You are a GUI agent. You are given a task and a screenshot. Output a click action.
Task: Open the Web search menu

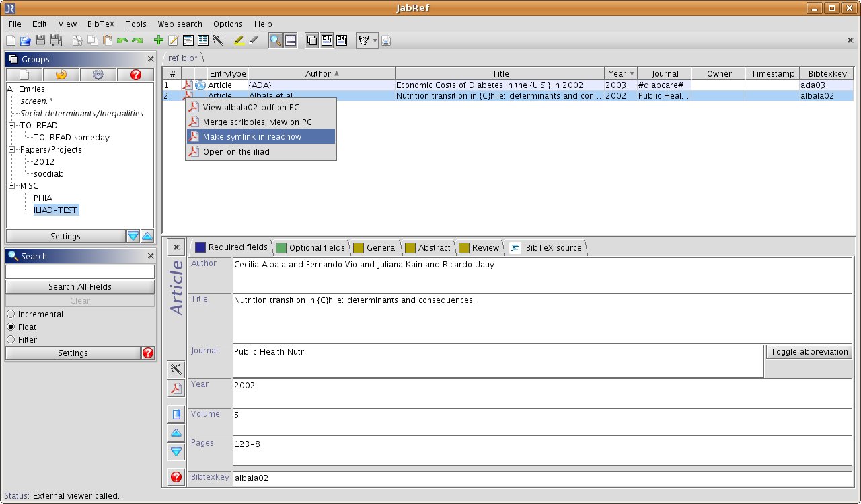coord(180,24)
